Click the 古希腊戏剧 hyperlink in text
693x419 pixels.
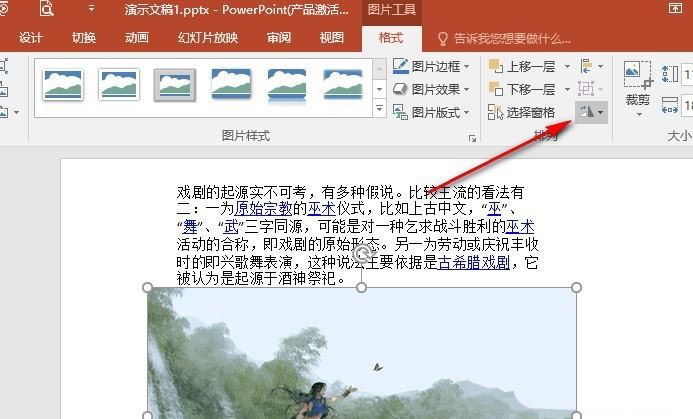click(x=473, y=263)
